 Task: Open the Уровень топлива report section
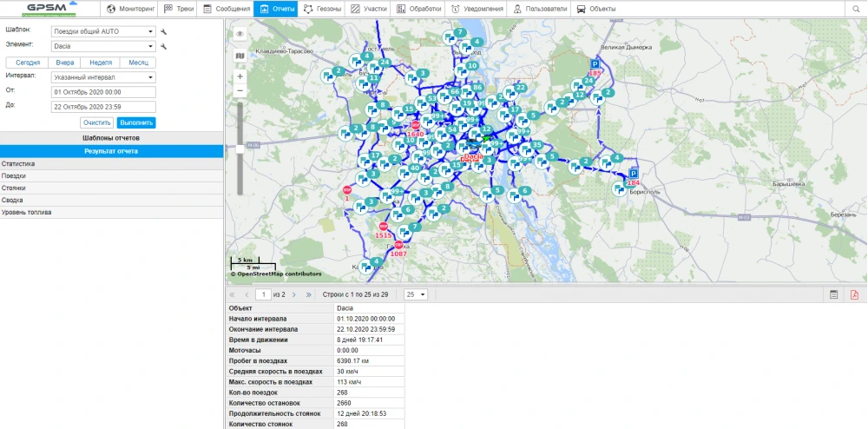(x=111, y=212)
